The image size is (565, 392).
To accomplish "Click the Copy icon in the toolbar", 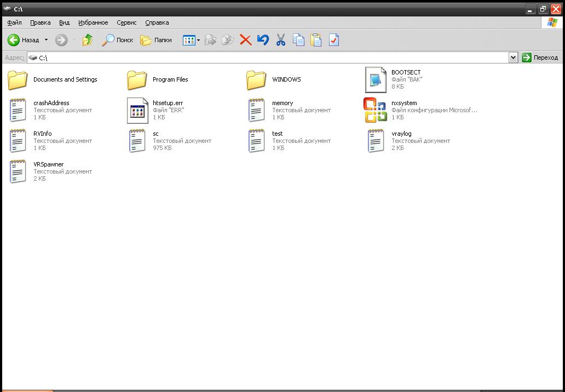I will click(x=298, y=40).
